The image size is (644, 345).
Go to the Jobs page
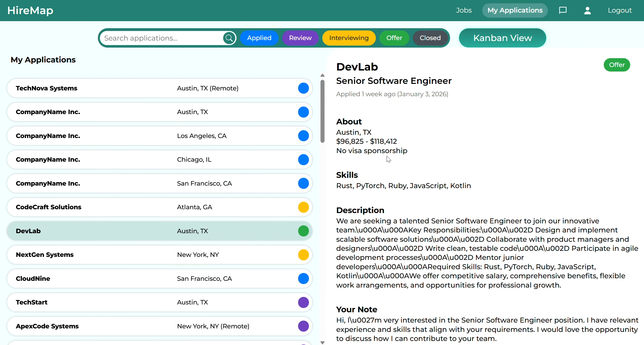(x=464, y=10)
